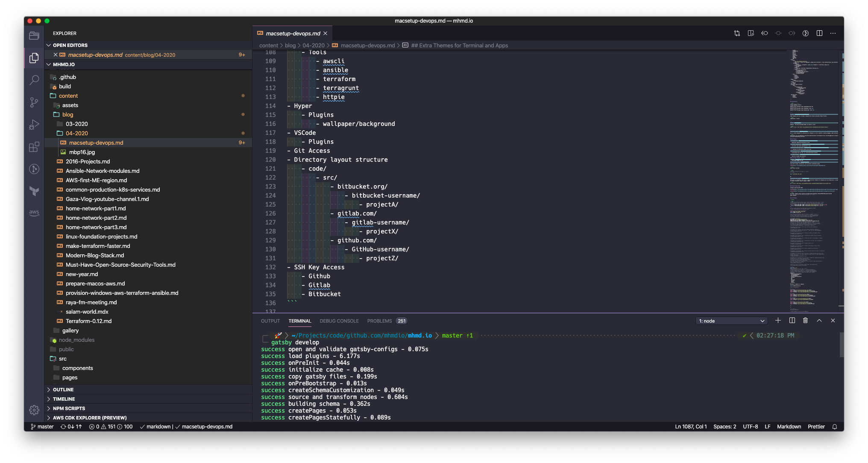868x463 pixels.
Task: Click Open Preview to the Side icon
Action: point(751,33)
